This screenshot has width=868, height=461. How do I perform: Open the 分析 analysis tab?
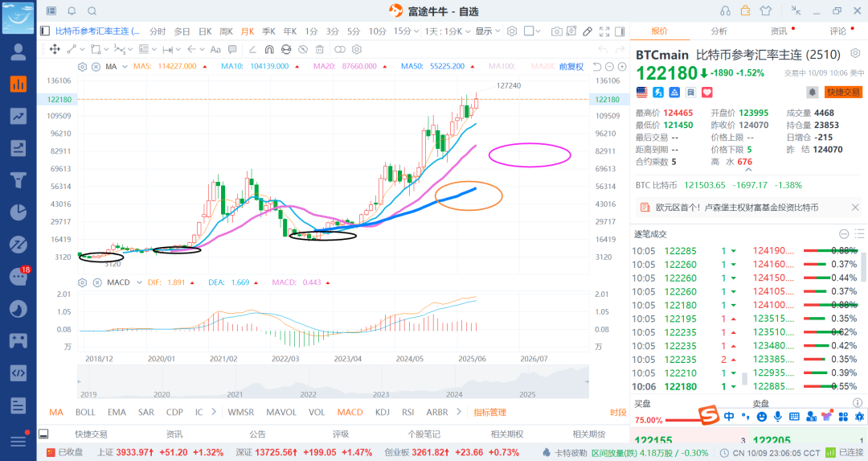click(719, 31)
